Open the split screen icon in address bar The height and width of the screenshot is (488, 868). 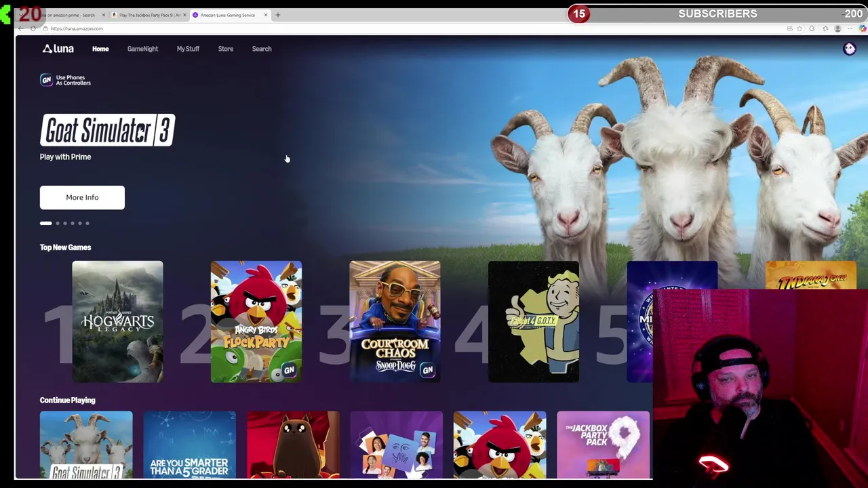pos(790,28)
